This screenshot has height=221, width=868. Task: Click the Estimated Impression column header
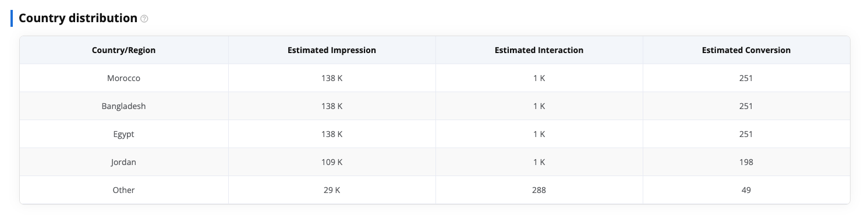[x=332, y=50]
